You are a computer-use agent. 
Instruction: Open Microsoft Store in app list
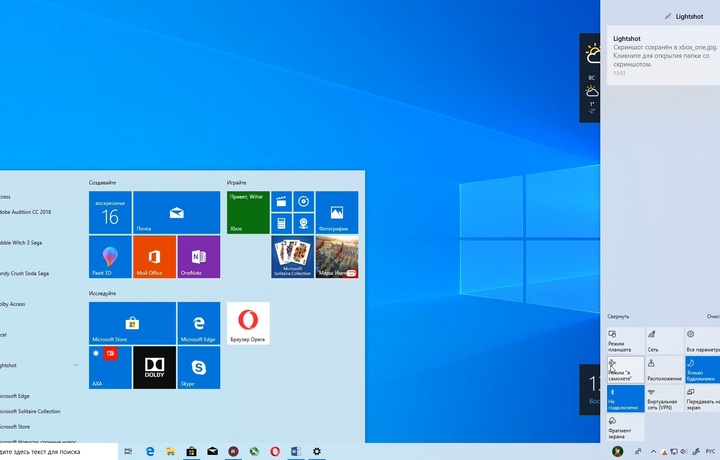click(15, 426)
